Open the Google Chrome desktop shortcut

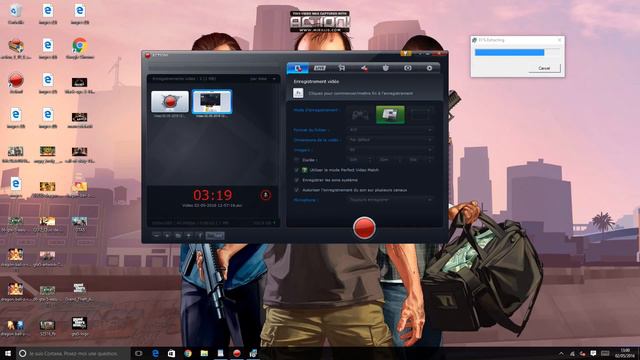tap(80, 48)
